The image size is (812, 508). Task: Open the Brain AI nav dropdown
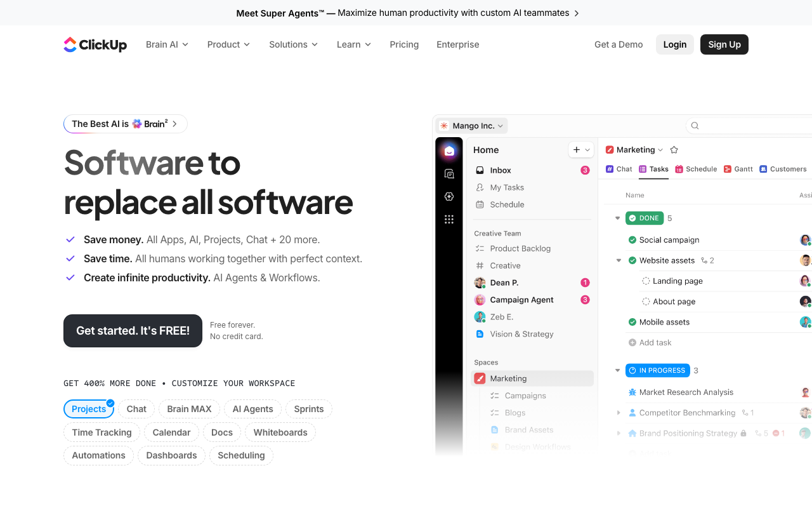(167, 44)
